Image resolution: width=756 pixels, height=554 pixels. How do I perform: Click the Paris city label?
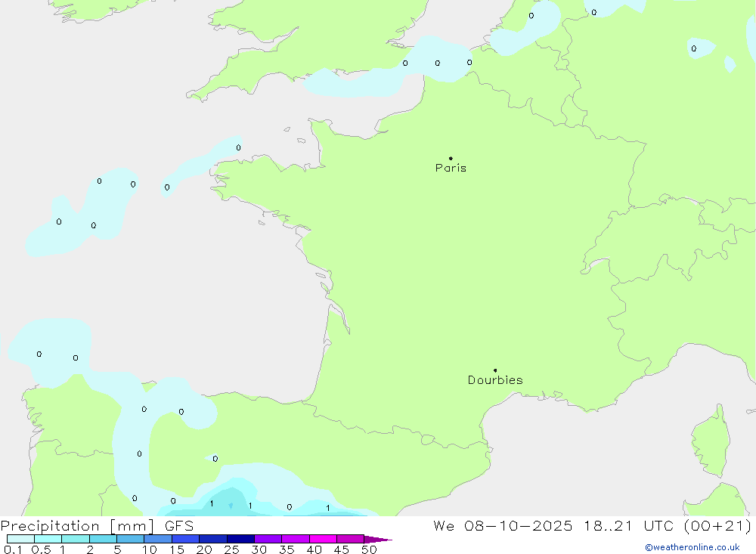tap(451, 168)
